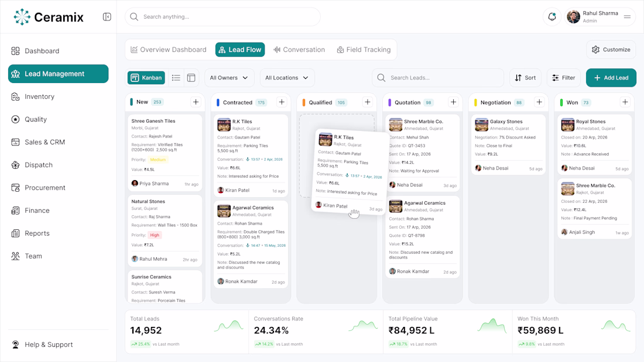644x362 pixels.
Task: Add a card to the Won column
Action: [x=625, y=102]
